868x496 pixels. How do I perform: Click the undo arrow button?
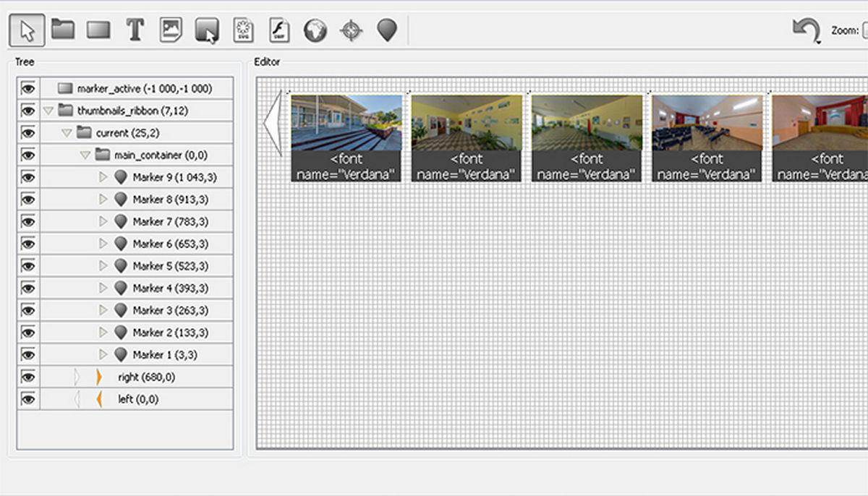(805, 31)
